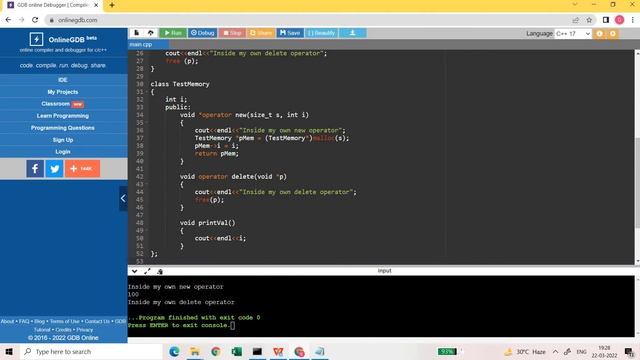
Task: Collapse the sidebar with the left chevron
Action: pyautogui.click(x=123, y=198)
